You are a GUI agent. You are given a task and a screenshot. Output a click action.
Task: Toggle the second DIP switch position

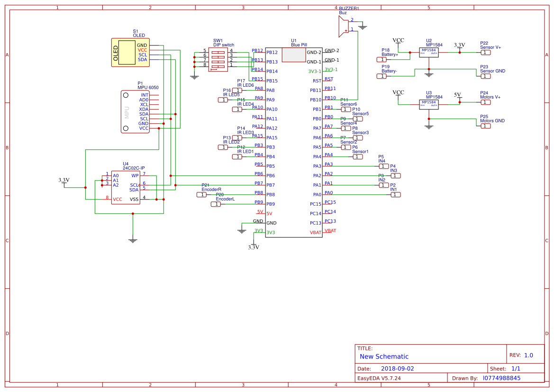[218, 57]
